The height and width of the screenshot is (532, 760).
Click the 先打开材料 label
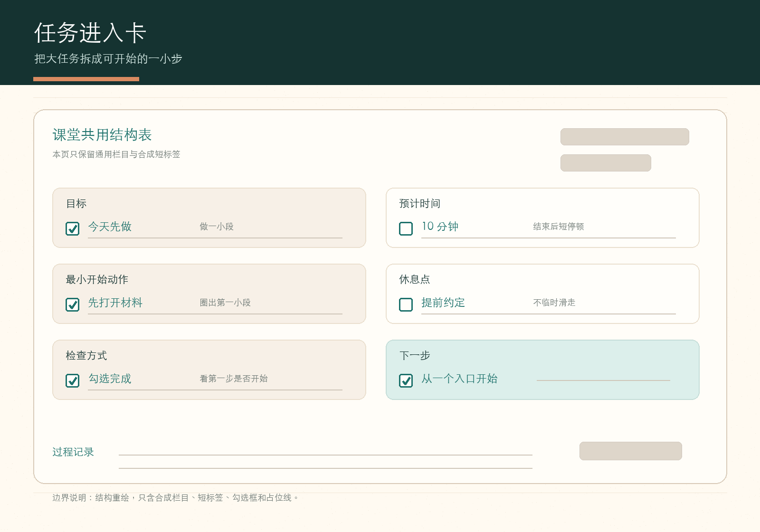(x=115, y=303)
